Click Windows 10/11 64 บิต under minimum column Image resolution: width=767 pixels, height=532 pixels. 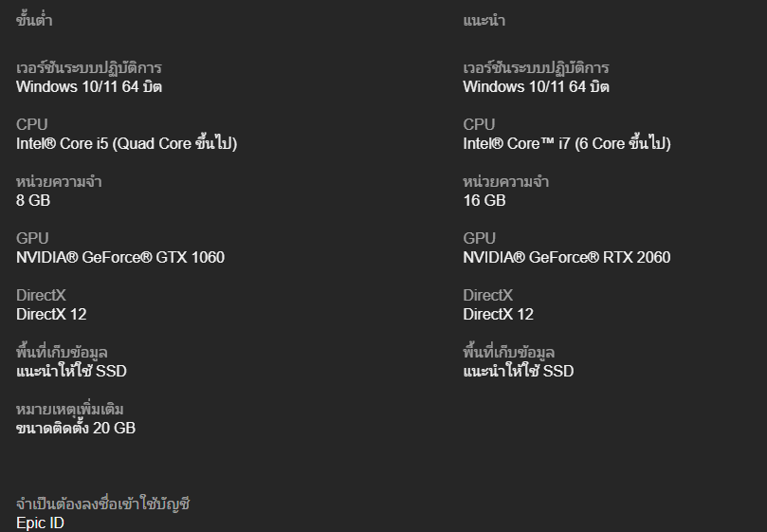(89, 87)
